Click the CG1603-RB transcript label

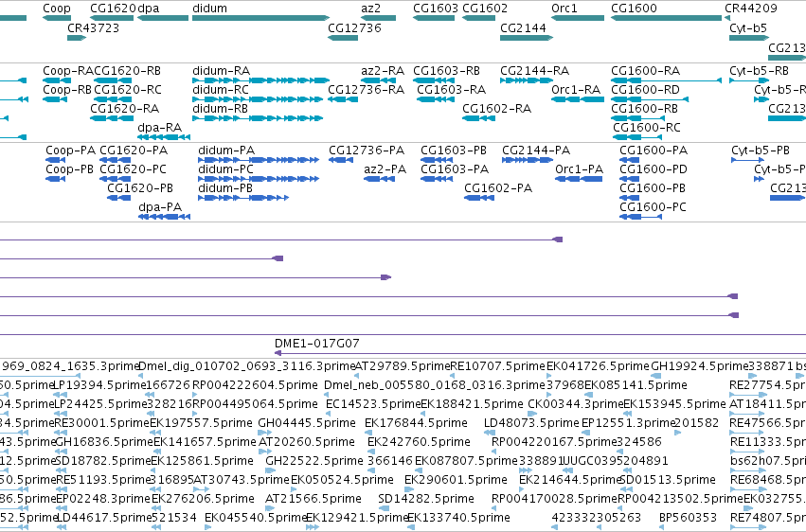447,71
